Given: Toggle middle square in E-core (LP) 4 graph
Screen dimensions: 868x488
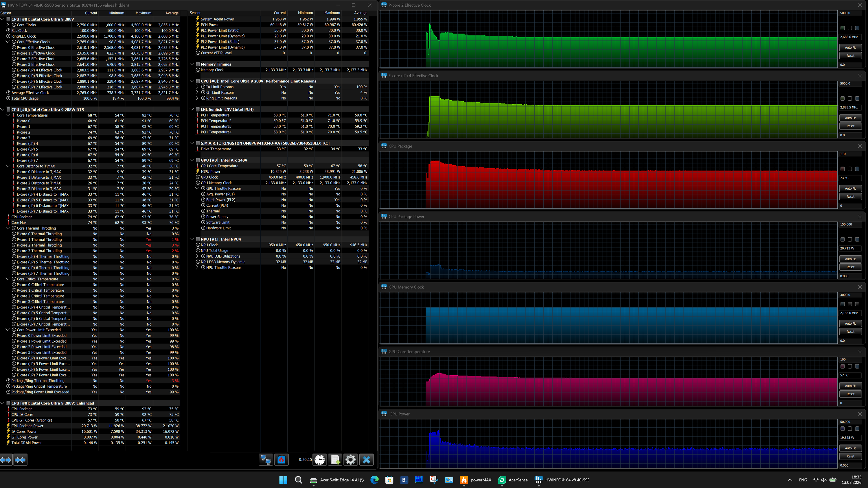Looking at the screenshot, I should (850, 98).
